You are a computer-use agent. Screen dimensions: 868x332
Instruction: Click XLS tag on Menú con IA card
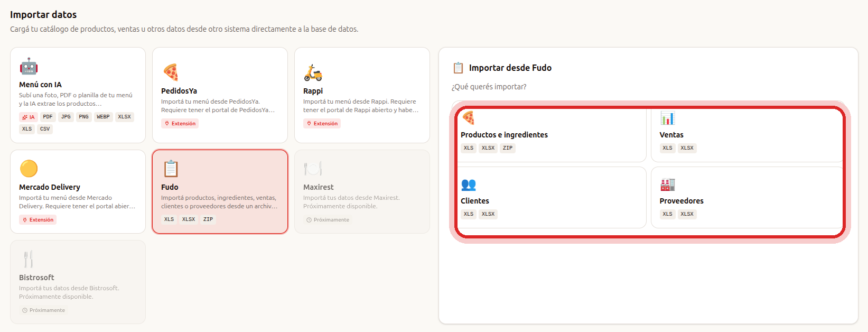click(x=27, y=129)
